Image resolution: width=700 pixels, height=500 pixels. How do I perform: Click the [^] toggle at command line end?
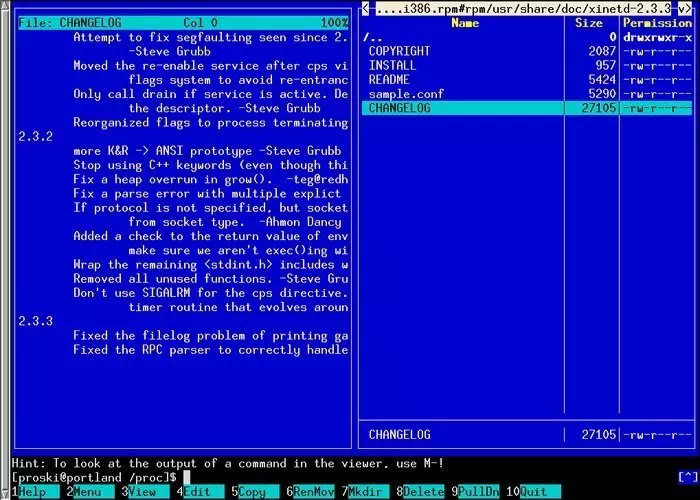(x=688, y=478)
